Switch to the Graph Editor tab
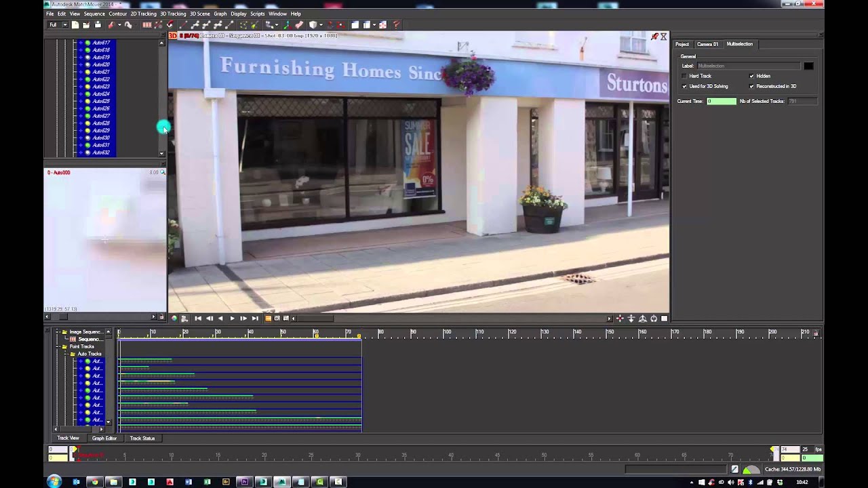The height and width of the screenshot is (488, 868). [104, 439]
